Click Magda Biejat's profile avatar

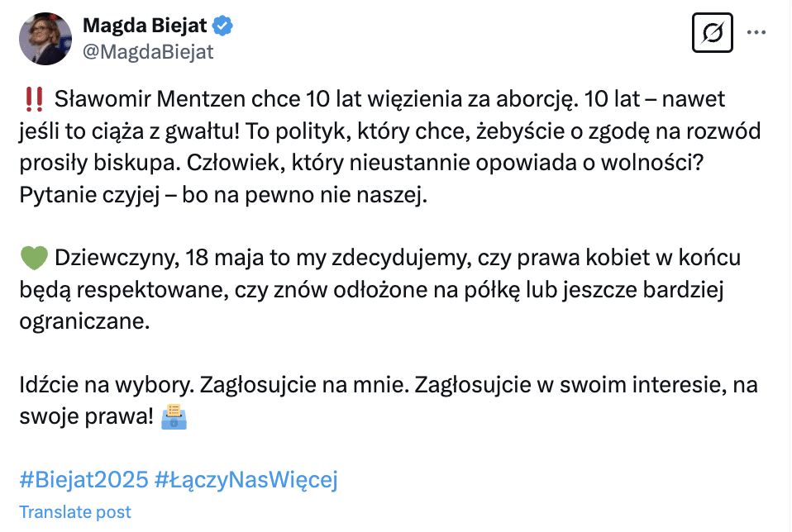coord(45,39)
